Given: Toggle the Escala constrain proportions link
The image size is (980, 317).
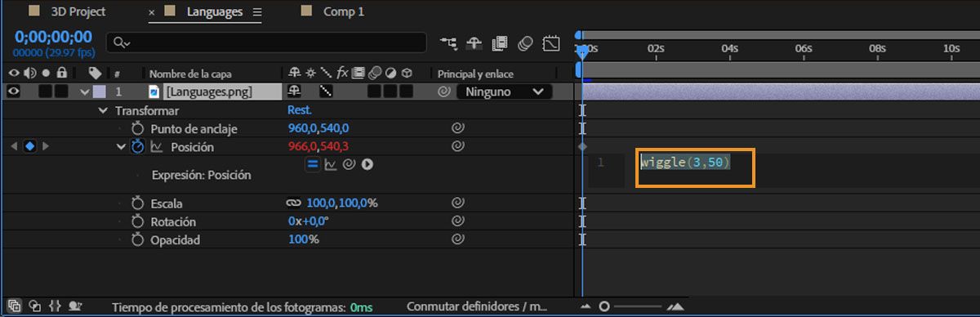Looking at the screenshot, I should [x=294, y=203].
